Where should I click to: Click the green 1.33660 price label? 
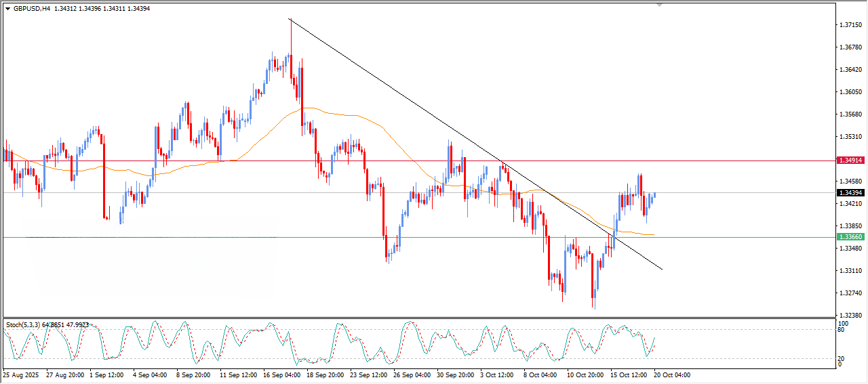tap(850, 237)
